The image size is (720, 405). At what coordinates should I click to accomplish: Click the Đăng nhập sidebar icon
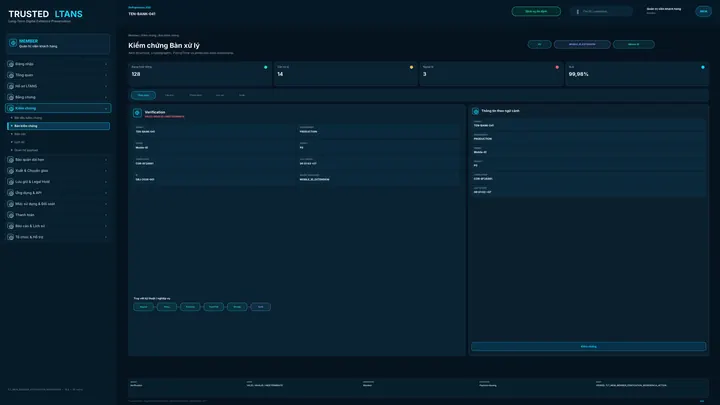click(11, 64)
